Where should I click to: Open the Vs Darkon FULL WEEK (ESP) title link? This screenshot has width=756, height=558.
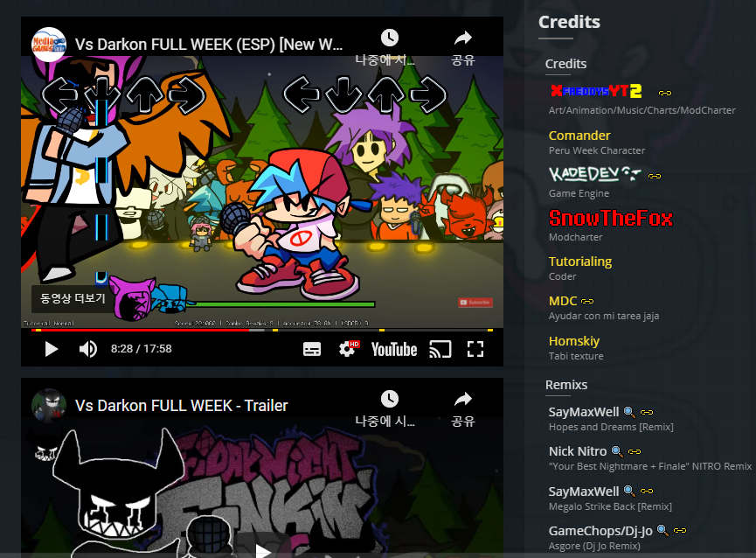tap(209, 45)
